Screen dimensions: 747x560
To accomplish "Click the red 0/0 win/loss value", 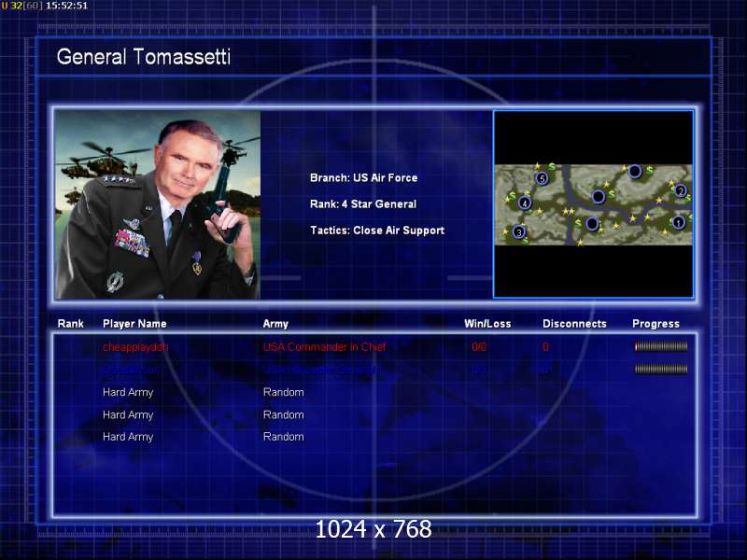I will point(479,346).
